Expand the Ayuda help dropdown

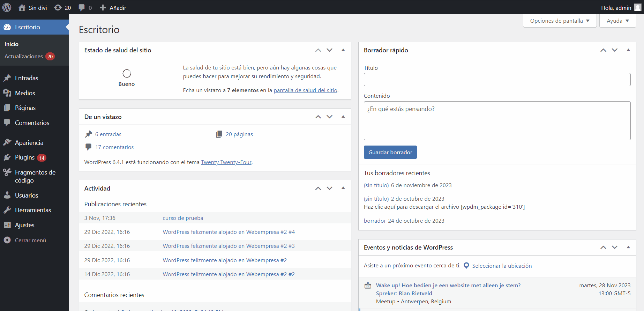click(617, 21)
